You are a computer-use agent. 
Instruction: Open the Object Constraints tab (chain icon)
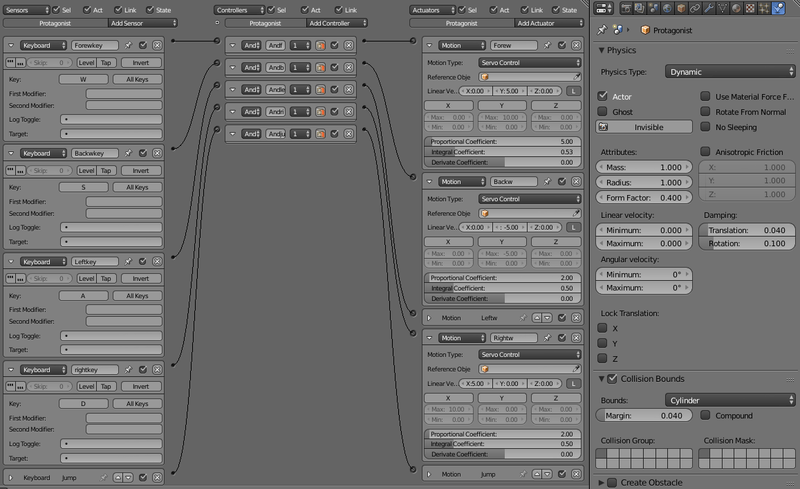pyautogui.click(x=695, y=8)
